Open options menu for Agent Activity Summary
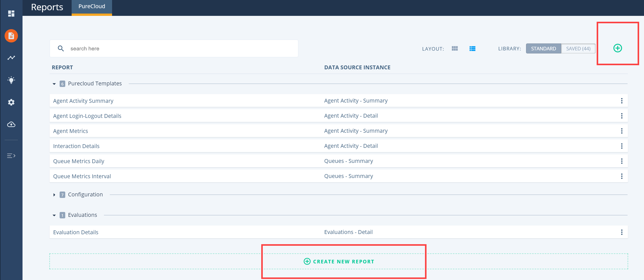The image size is (644, 280). pyautogui.click(x=622, y=101)
